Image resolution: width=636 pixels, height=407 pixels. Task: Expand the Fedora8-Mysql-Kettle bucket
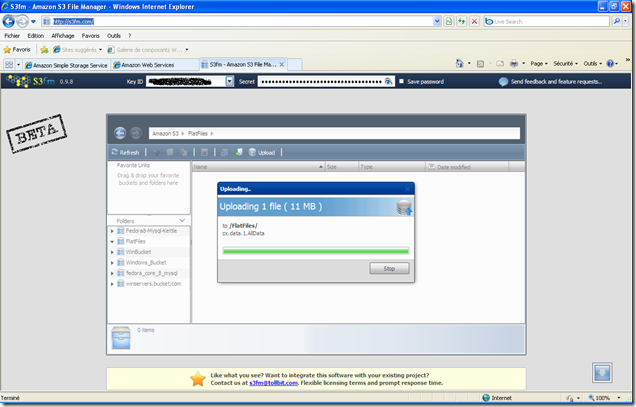click(112, 231)
